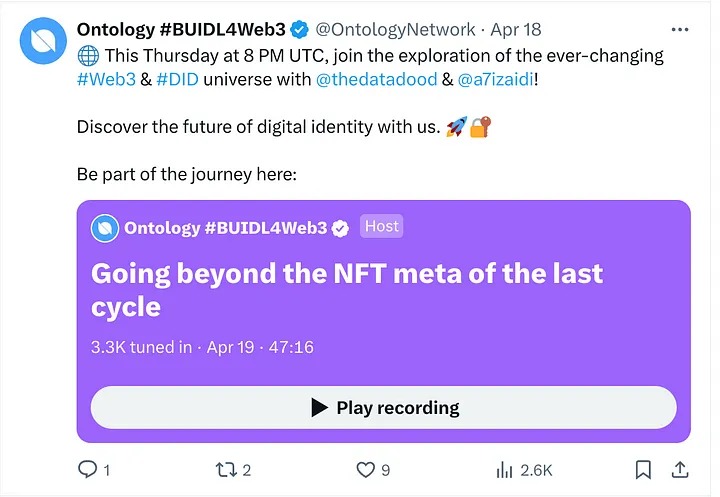The image size is (720, 497).
Task: Visit @thedatadood profile mention
Action: tap(375, 80)
